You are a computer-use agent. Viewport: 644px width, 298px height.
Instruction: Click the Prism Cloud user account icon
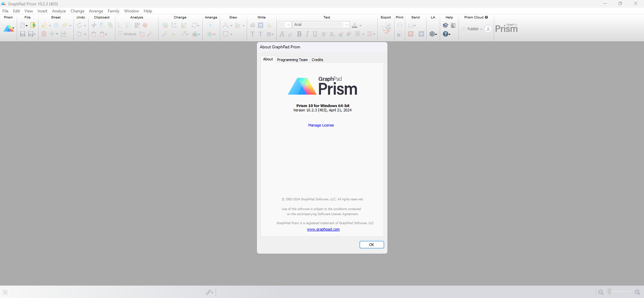pyautogui.click(x=488, y=29)
